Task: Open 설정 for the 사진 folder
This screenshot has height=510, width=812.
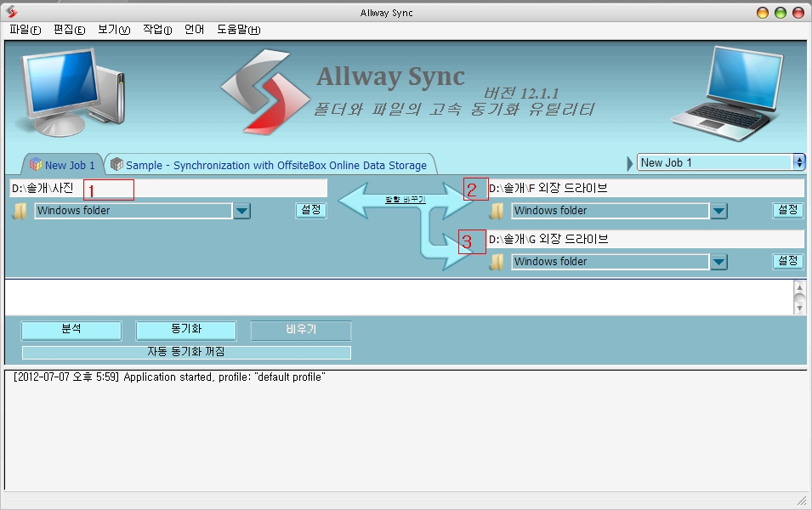Action: (311, 210)
